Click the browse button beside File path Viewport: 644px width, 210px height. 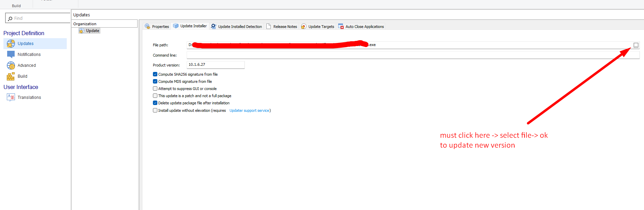point(635,45)
